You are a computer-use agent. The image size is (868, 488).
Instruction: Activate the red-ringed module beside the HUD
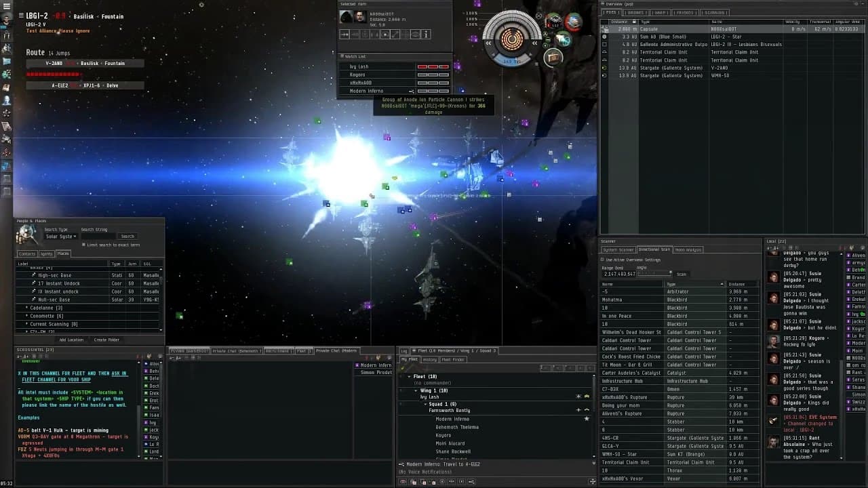pos(574,23)
